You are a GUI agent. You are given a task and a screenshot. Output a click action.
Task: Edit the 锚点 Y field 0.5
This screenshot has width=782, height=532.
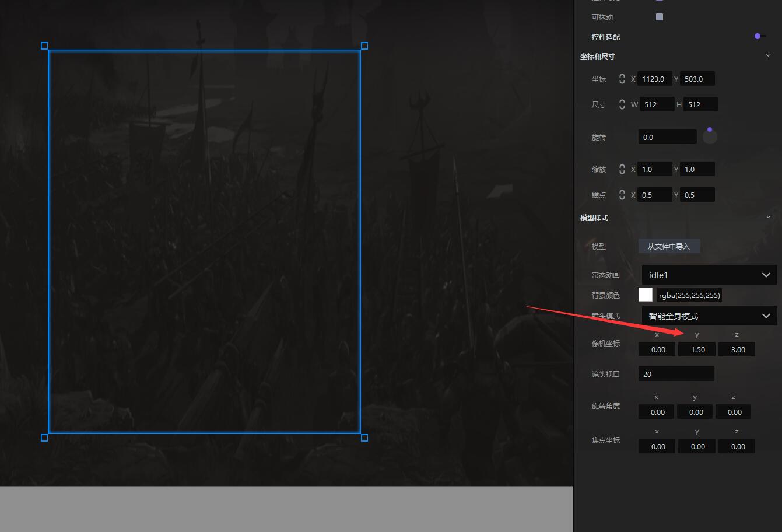(697, 195)
